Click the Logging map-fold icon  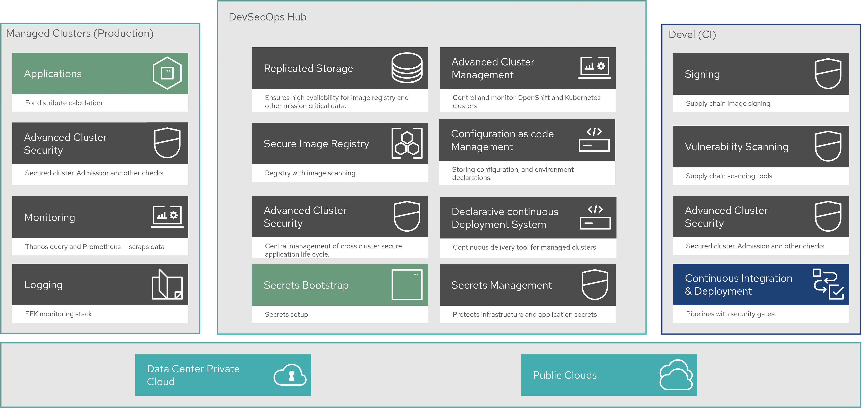click(167, 284)
